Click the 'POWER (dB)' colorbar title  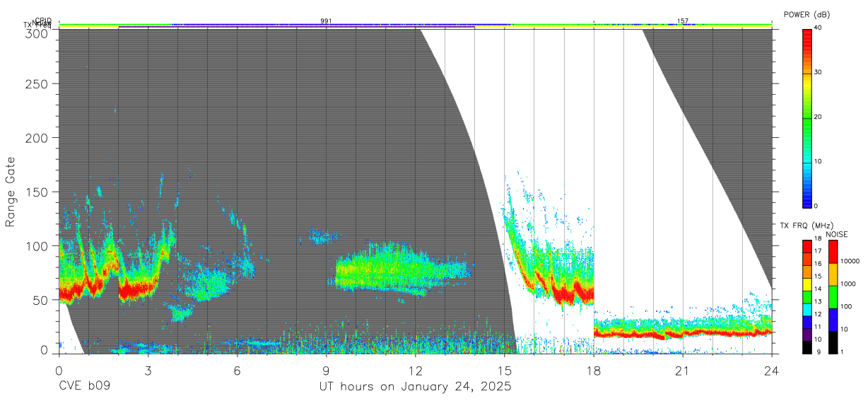(x=807, y=15)
